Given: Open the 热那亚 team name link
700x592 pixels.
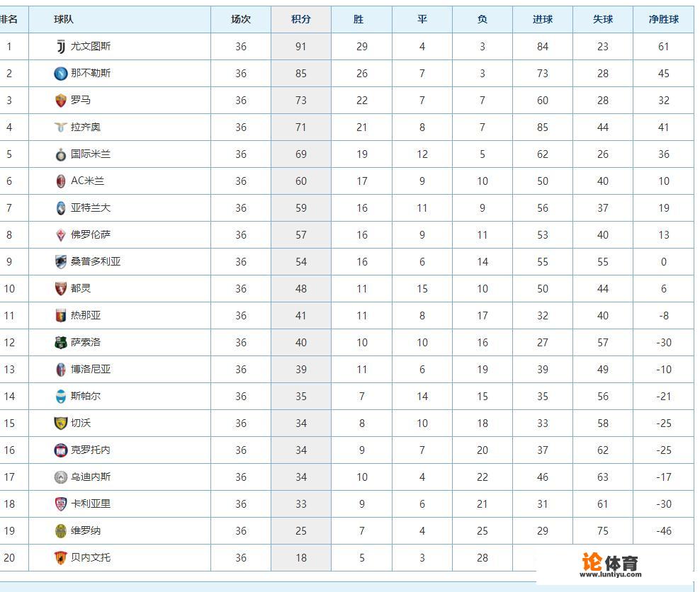Looking at the screenshot, I should coord(86,316).
